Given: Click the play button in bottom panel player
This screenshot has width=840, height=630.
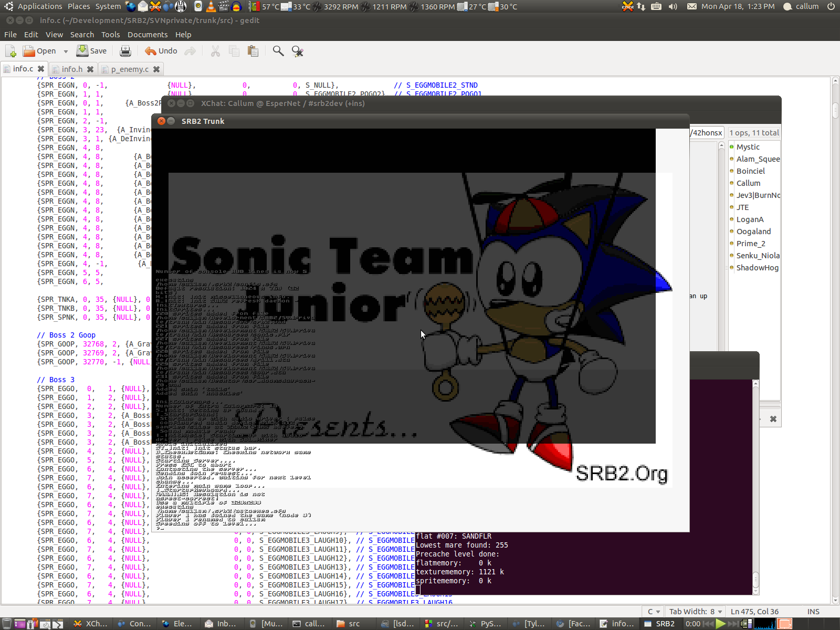Looking at the screenshot, I should [721, 624].
